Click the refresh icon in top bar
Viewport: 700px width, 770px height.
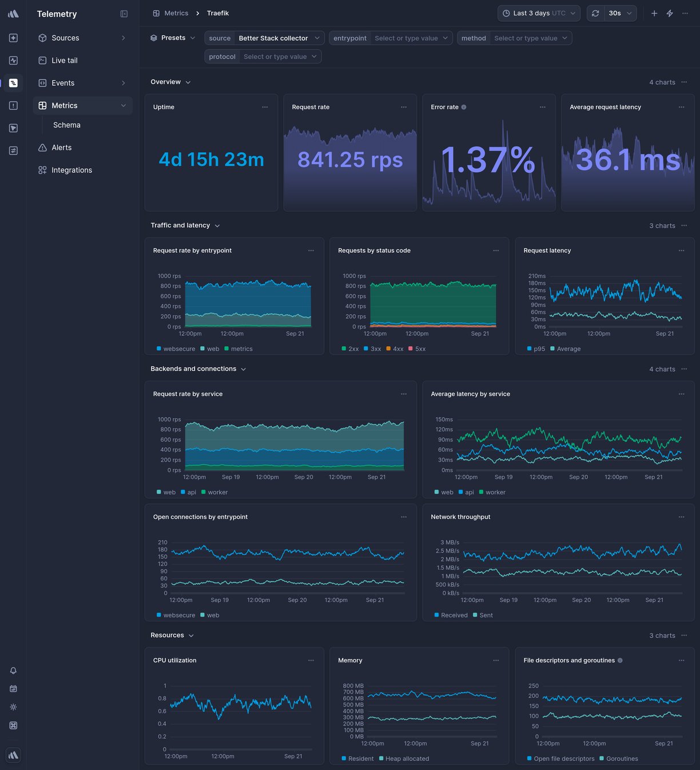click(595, 13)
